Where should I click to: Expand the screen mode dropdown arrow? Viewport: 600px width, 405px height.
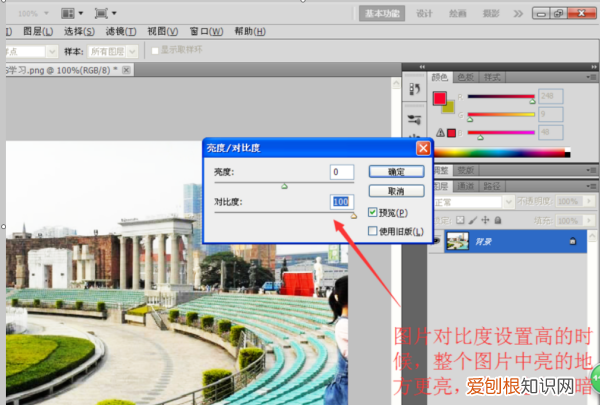114,13
